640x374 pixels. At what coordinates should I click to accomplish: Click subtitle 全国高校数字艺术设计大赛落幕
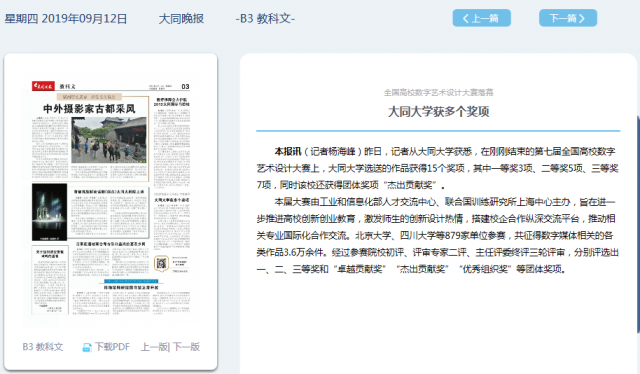[438, 93]
